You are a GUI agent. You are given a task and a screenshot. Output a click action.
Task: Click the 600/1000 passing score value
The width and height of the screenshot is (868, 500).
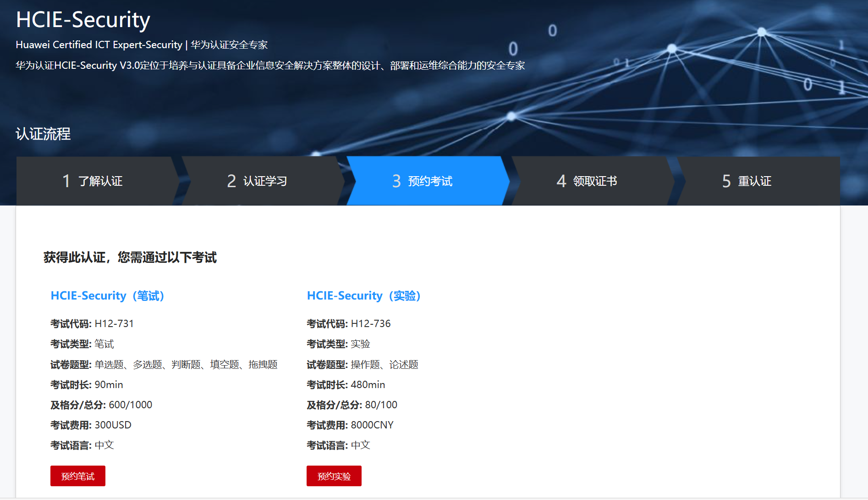[x=131, y=405]
